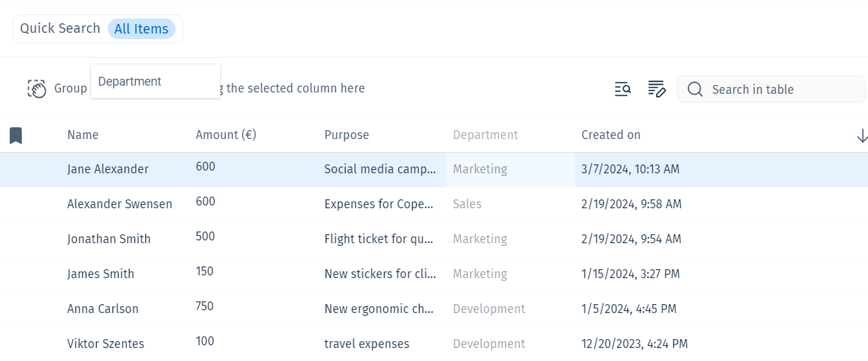Screen dimensions: 868x361
Task: Click the bookmark icon in table header
Action: (16, 136)
